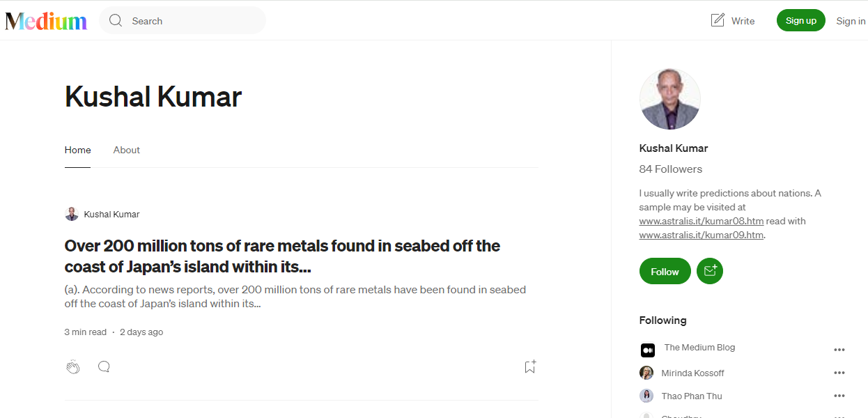Save the article with bookmark icon
The image size is (868, 418).
tap(530, 366)
